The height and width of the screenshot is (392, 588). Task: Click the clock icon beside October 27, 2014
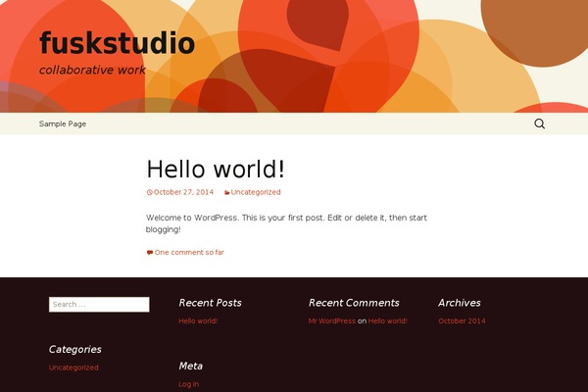click(149, 192)
